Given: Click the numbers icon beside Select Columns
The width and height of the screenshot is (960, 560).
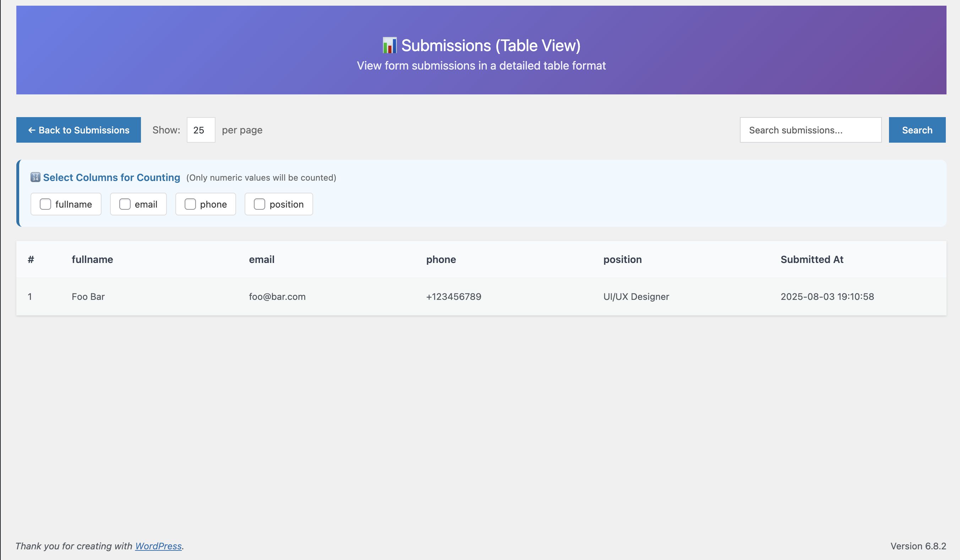Looking at the screenshot, I should (35, 177).
